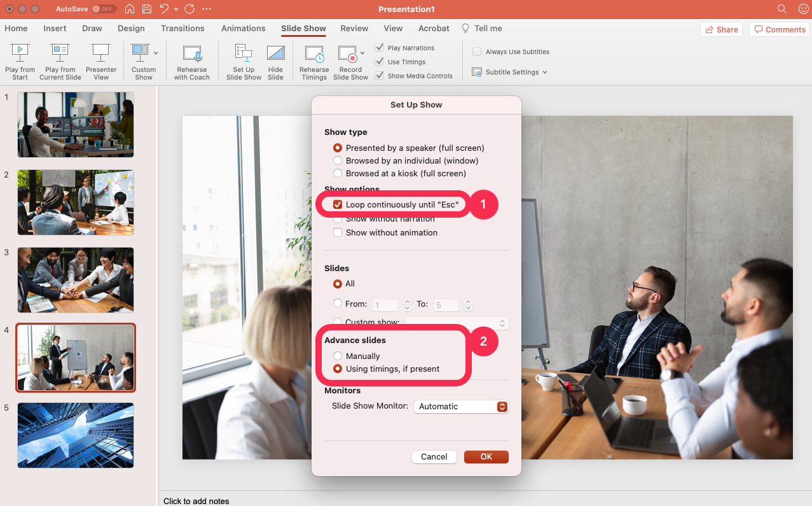Click Play from Current Slide
Image resolution: width=812 pixels, height=506 pixels.
click(x=60, y=60)
